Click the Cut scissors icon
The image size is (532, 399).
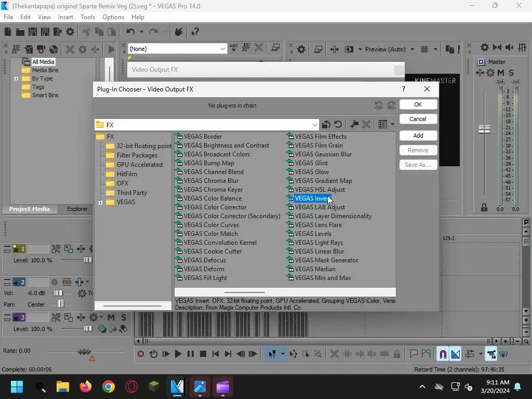[87, 32]
